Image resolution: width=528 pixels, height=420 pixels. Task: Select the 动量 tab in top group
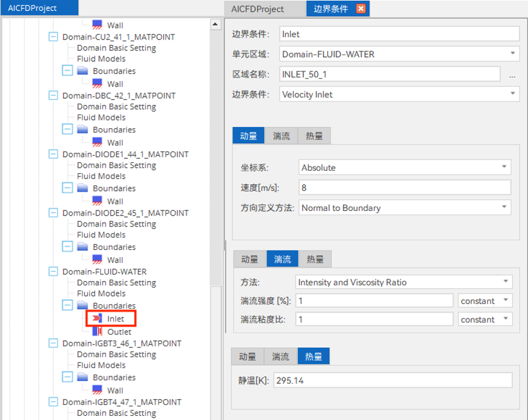[249, 135]
